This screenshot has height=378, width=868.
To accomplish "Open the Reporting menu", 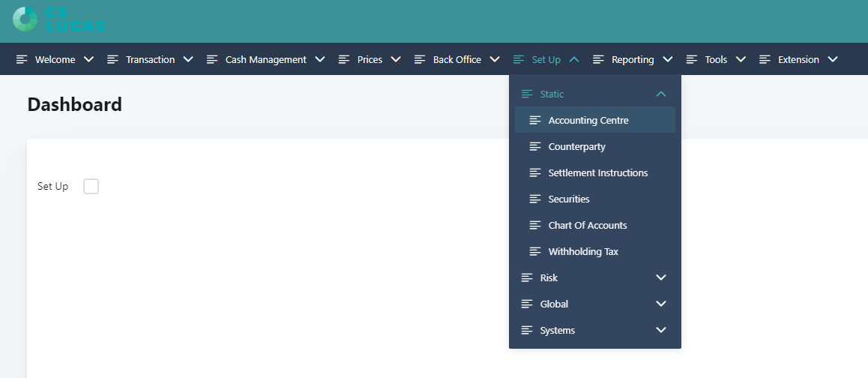I will 632,59.
